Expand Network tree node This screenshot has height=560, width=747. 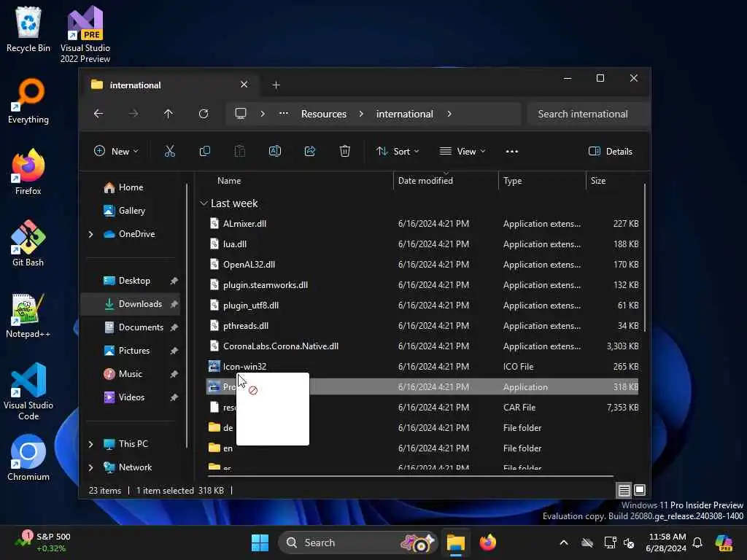coord(90,467)
